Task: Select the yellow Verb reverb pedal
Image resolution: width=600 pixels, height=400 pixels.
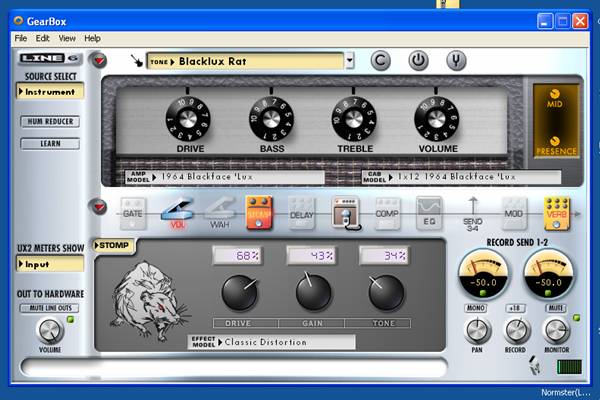Action: [557, 214]
